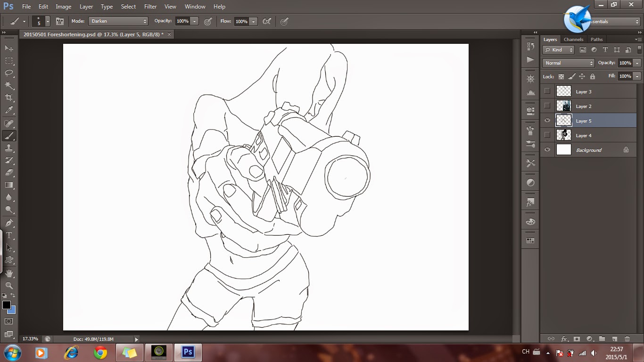Click the background color swatch
This screenshot has height=362, width=644.
pyautogui.click(x=12, y=311)
